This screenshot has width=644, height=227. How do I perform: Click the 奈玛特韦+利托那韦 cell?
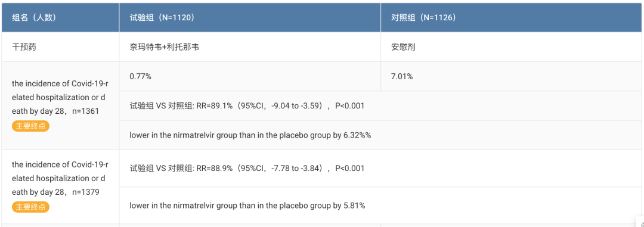tap(165, 47)
